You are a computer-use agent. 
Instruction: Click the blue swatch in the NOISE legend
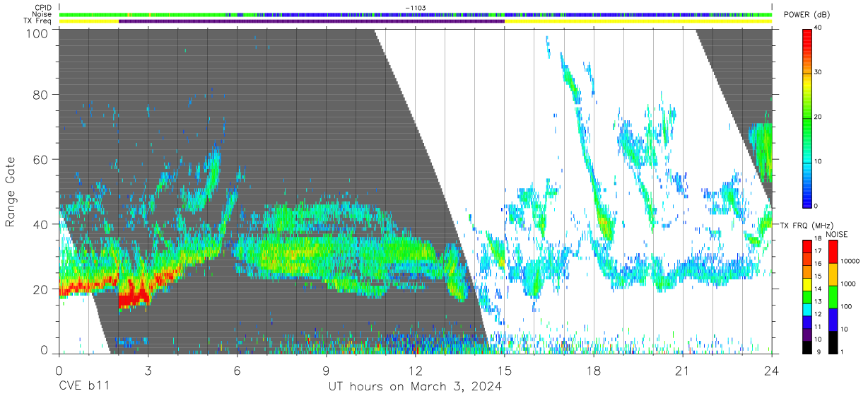click(x=832, y=319)
